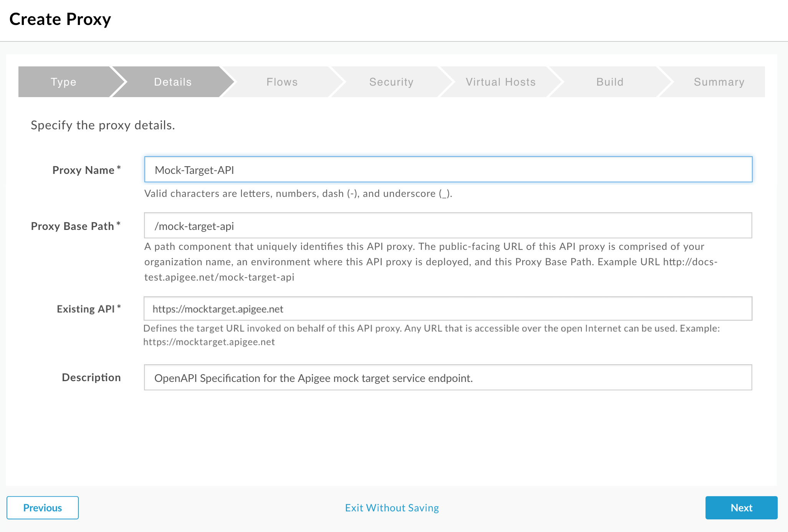Click the Summary step indicator icon

[x=718, y=82]
